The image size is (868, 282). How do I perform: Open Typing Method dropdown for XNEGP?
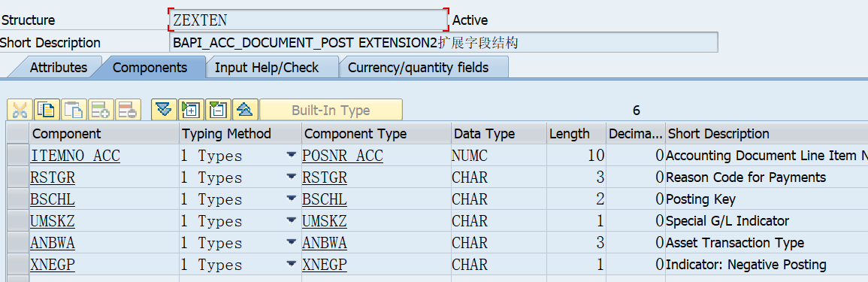click(291, 264)
